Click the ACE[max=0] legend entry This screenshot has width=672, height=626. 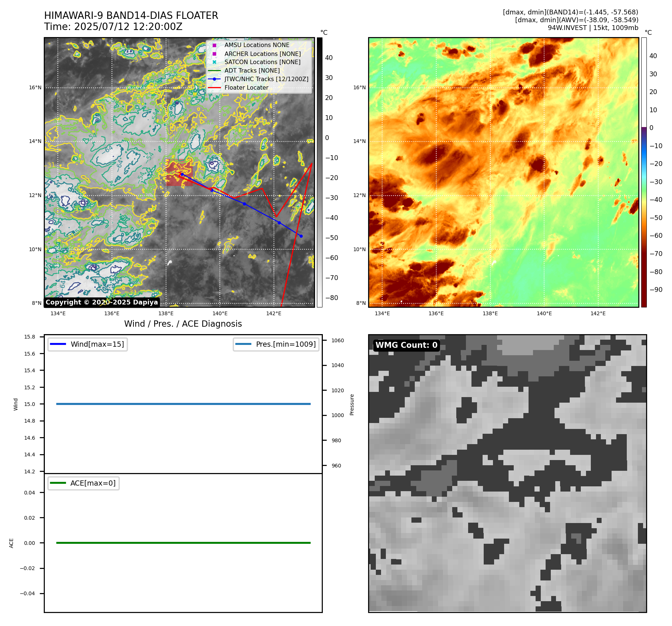pyautogui.click(x=83, y=483)
